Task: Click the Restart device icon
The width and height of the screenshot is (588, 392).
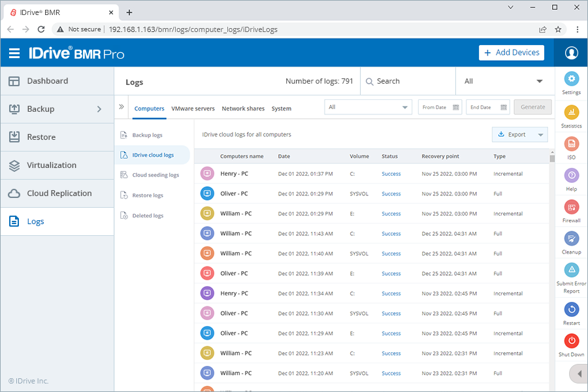Action: coord(571,310)
